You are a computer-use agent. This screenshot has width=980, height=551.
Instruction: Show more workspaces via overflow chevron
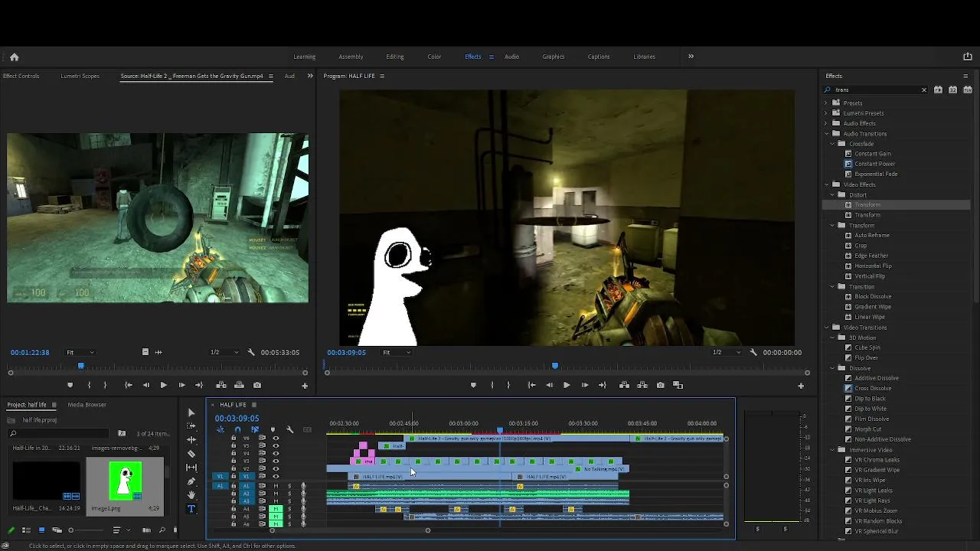point(691,57)
